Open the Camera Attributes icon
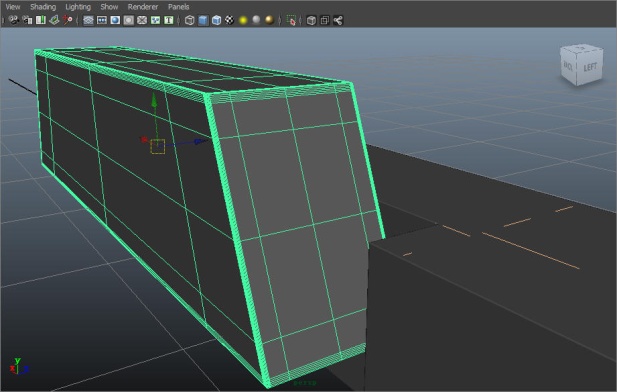 pos(27,20)
